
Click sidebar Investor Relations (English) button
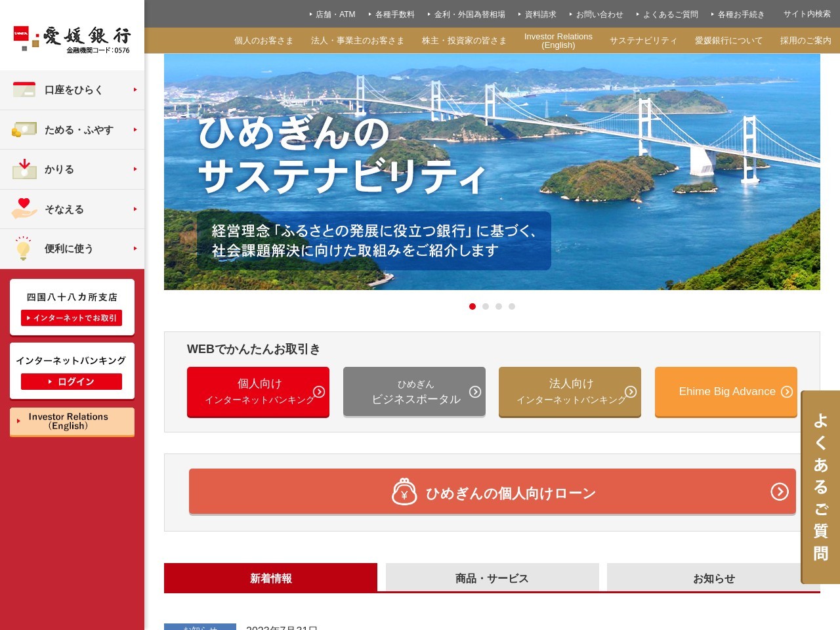pyautogui.click(x=72, y=421)
